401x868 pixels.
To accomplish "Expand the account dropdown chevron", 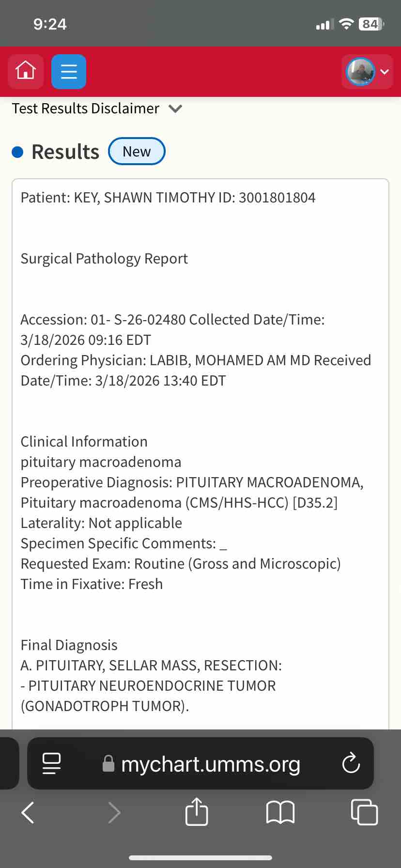I will click(385, 72).
